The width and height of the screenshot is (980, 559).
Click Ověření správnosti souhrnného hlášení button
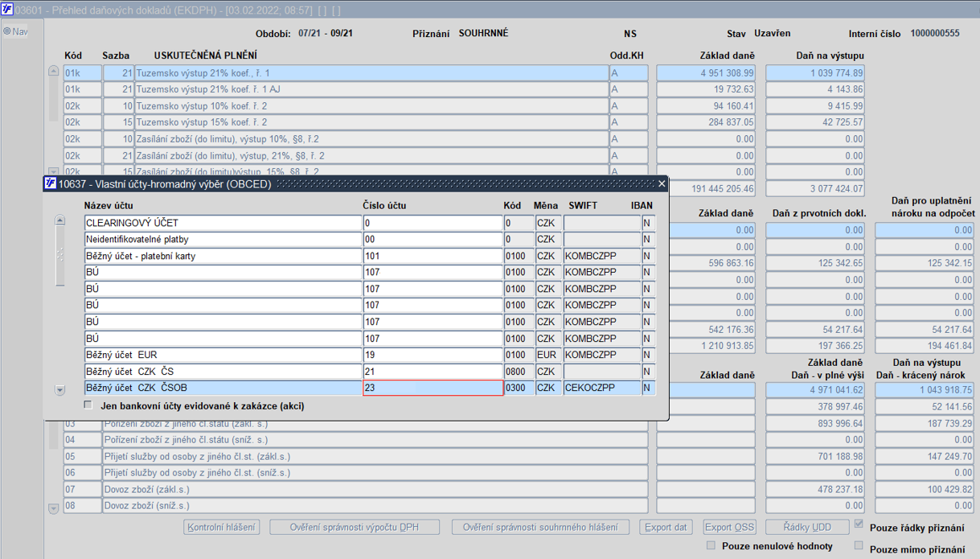point(540,528)
